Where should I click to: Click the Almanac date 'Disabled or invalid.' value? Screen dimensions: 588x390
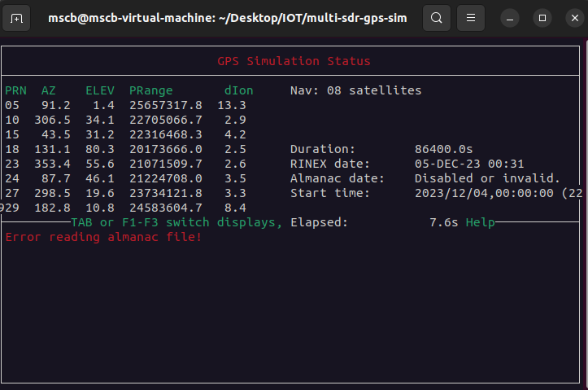pos(487,178)
